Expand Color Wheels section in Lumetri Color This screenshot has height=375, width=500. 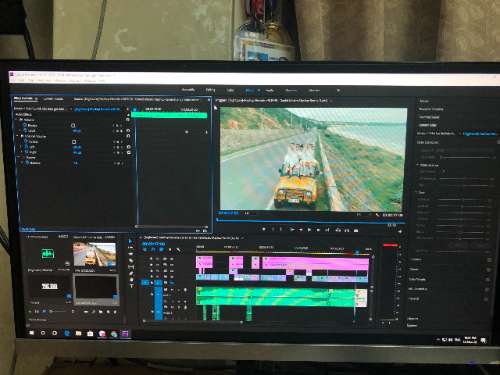tap(417, 279)
